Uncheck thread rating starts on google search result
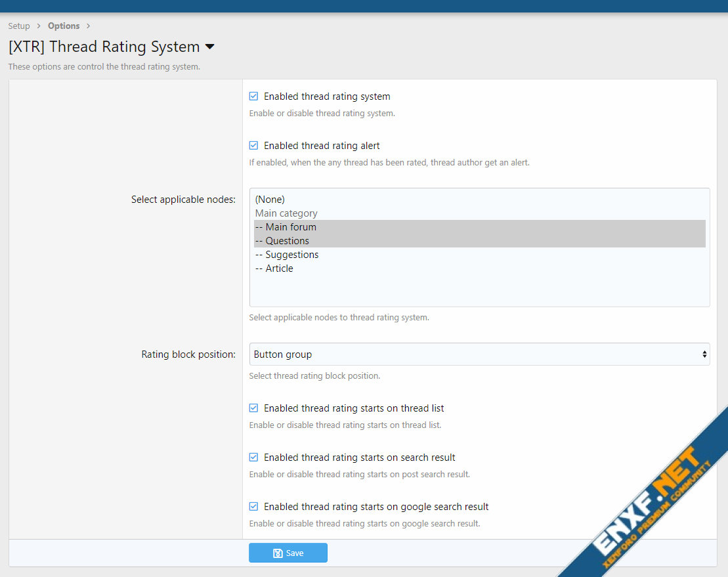This screenshot has height=577, width=728. click(254, 507)
